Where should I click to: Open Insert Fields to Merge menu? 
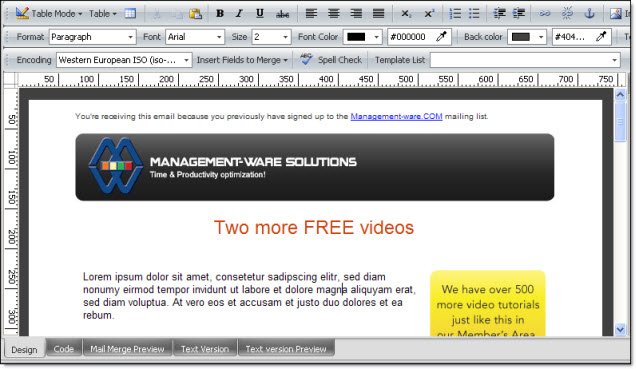pos(242,60)
